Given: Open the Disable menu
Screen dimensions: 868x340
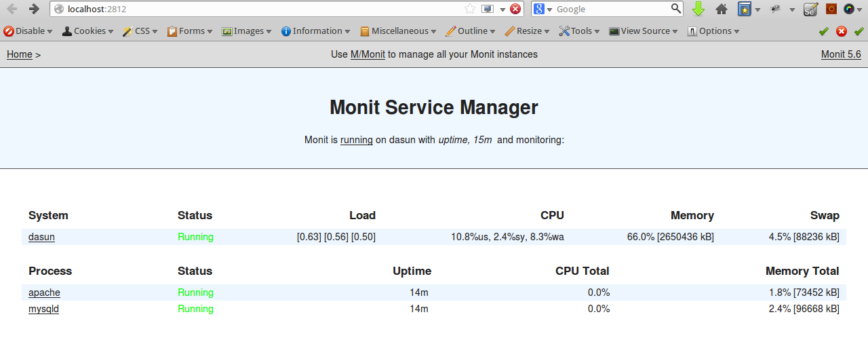Looking at the screenshot, I should point(28,31).
